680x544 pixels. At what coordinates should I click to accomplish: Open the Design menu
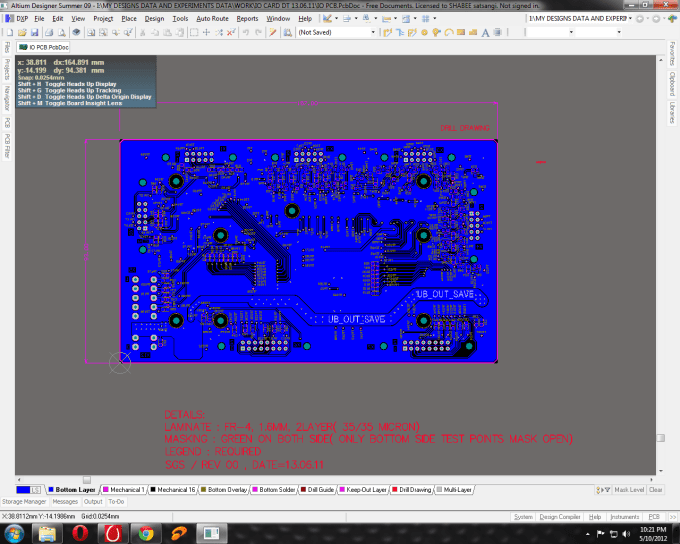click(x=154, y=19)
